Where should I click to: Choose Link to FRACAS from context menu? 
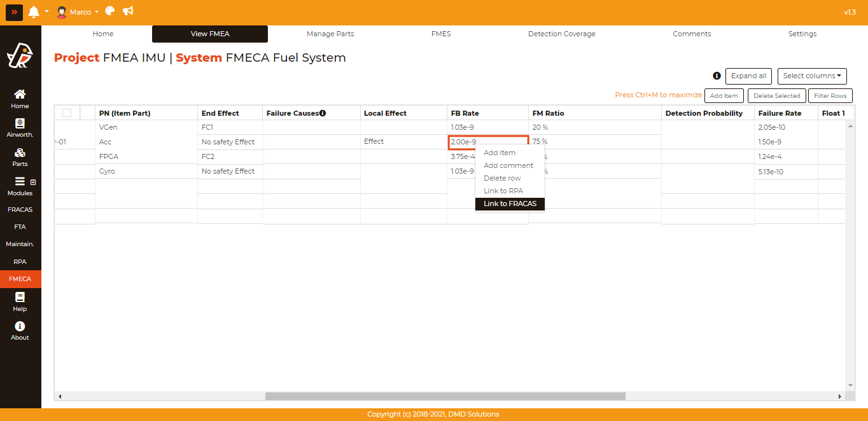pos(510,204)
